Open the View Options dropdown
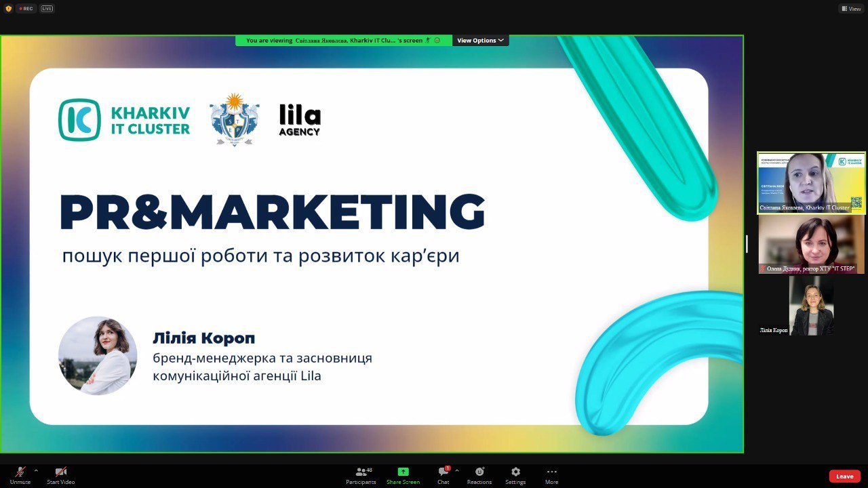868x488 pixels. click(x=480, y=41)
